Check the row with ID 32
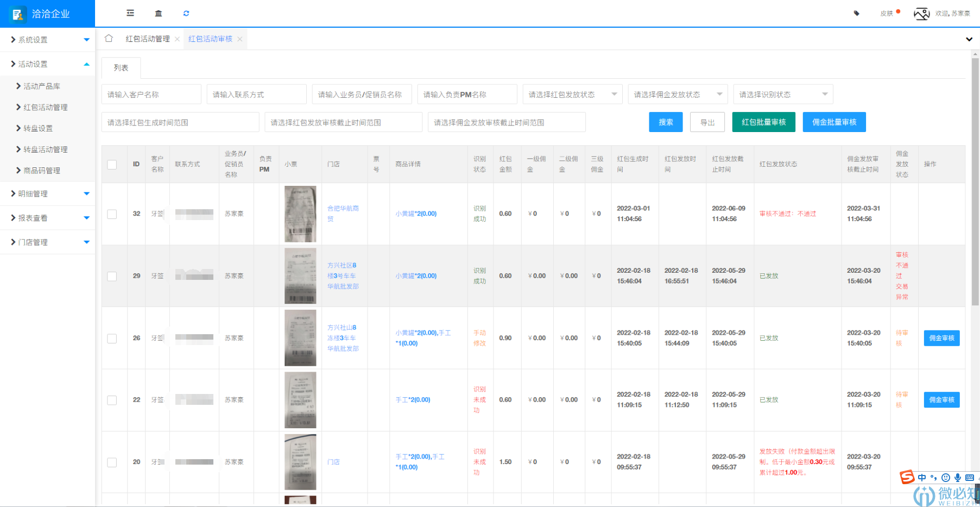This screenshot has width=980, height=507. click(x=112, y=214)
